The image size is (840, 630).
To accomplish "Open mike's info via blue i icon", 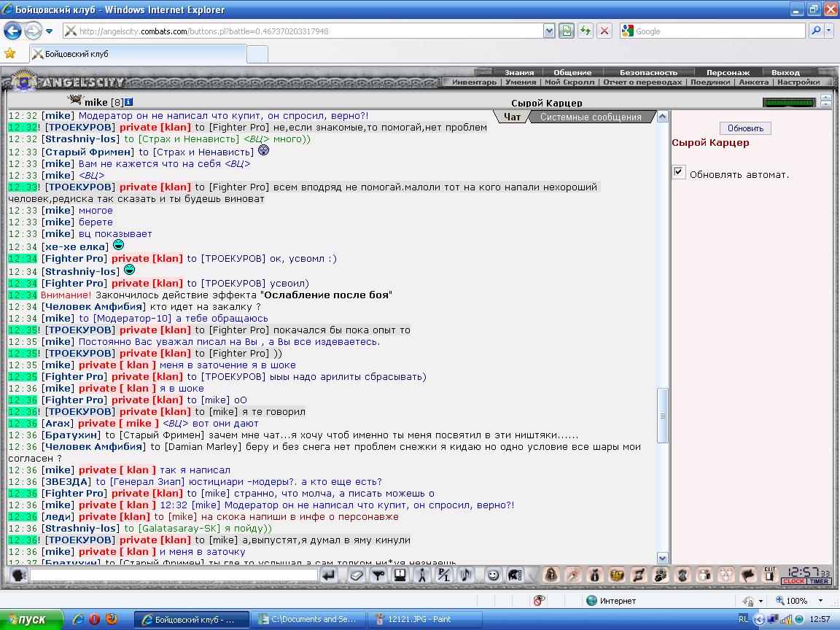I will (x=128, y=102).
